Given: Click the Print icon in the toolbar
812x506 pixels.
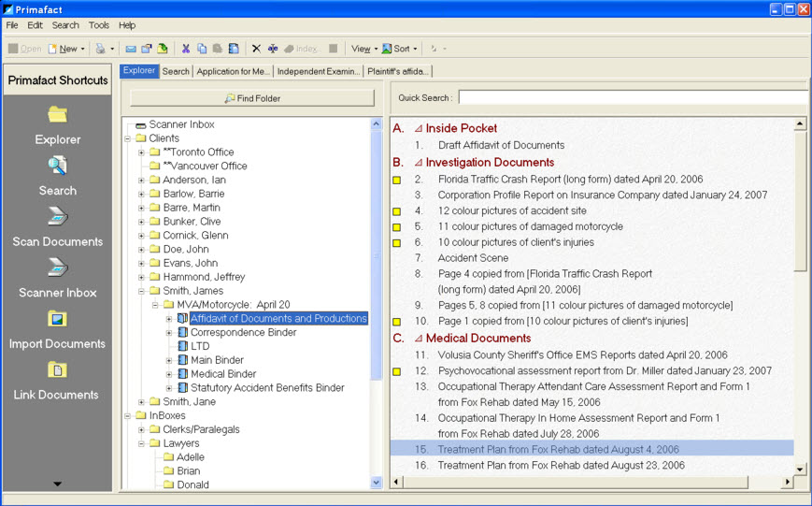Looking at the screenshot, I should coord(101,49).
